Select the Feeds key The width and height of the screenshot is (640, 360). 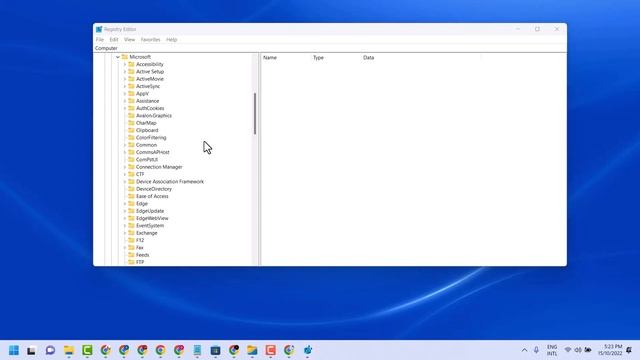coord(142,255)
